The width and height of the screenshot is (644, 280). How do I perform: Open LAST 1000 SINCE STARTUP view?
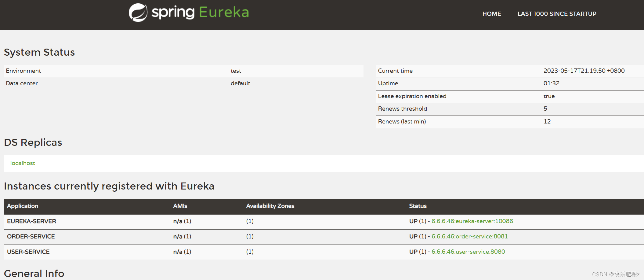(557, 14)
